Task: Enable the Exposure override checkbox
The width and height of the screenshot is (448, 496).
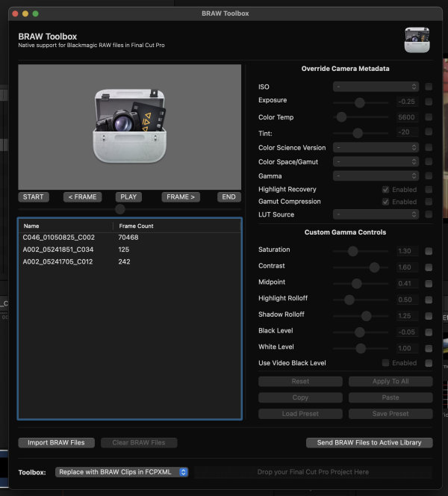Action: click(x=429, y=102)
